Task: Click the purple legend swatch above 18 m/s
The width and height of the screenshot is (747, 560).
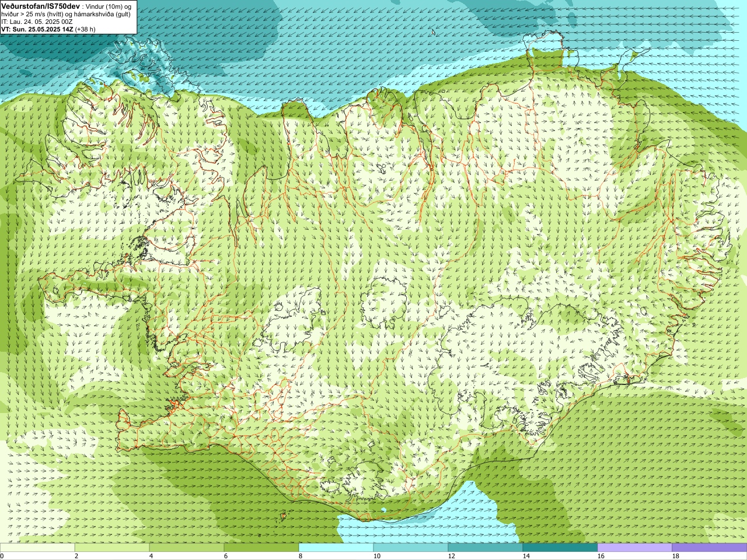Action: click(x=710, y=548)
